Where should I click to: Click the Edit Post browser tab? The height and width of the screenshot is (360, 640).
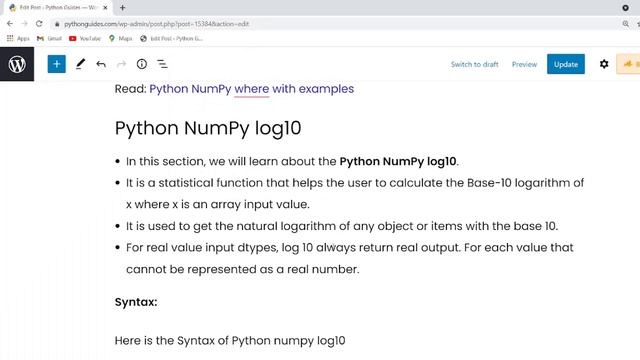(59, 8)
